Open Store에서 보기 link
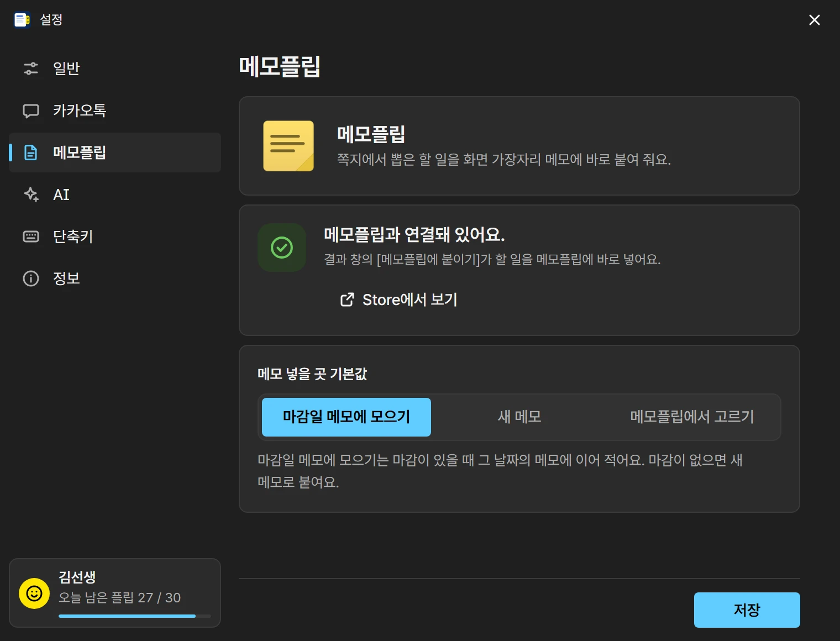This screenshot has width=840, height=641. click(x=399, y=300)
